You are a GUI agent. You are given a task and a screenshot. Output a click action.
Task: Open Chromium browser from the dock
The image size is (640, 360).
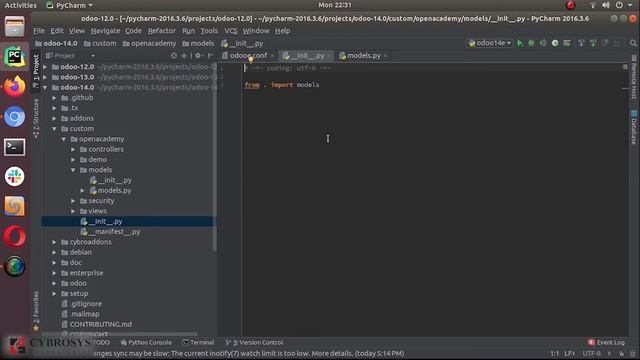pos(14,117)
